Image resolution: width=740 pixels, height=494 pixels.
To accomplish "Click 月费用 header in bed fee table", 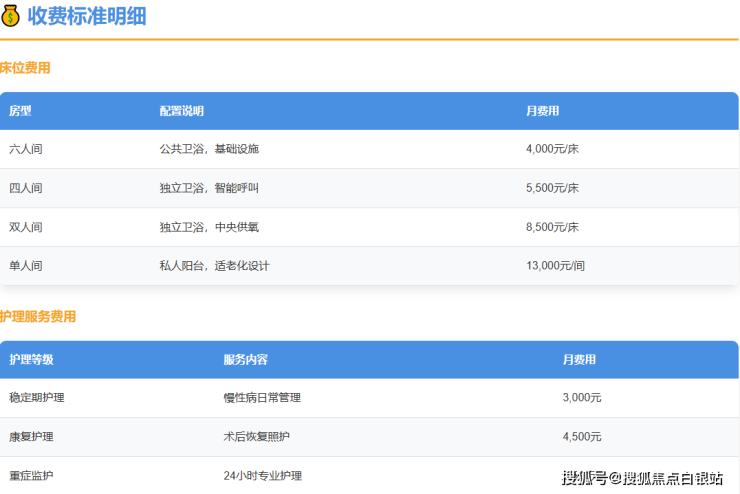I will point(542,111).
